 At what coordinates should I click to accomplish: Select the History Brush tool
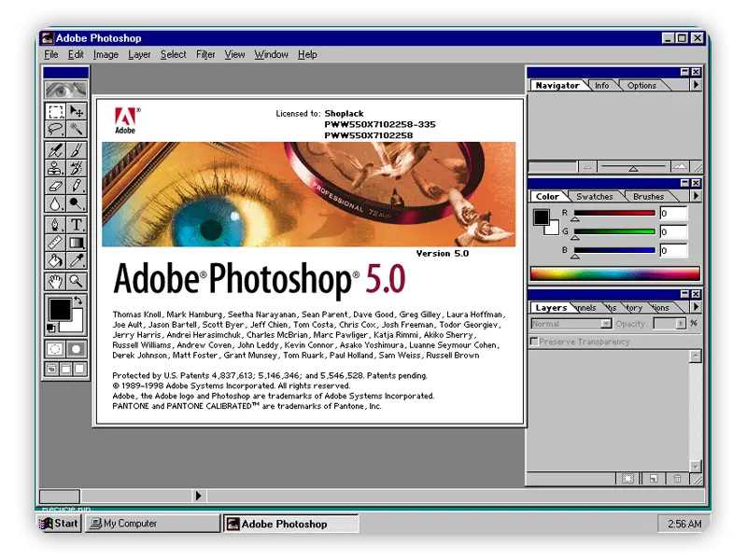coord(77,168)
